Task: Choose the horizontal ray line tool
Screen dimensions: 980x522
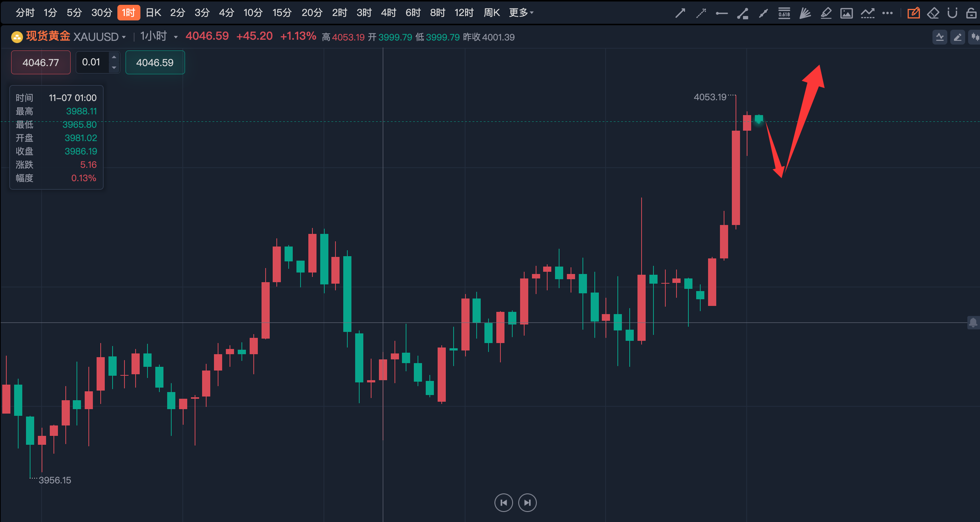Action: pos(722,13)
